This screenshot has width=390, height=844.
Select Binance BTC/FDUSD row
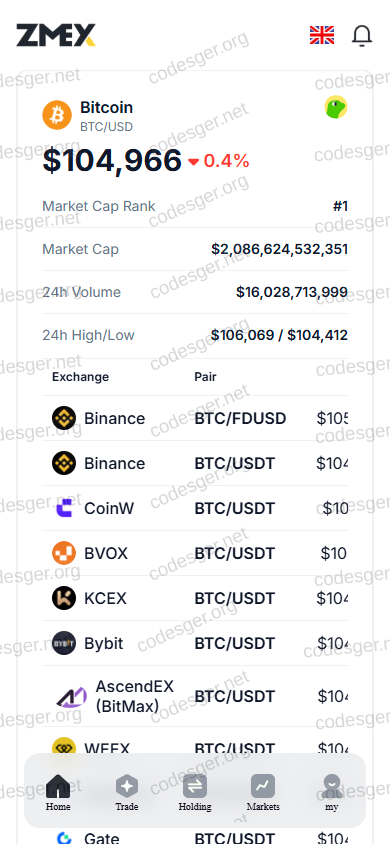(x=195, y=418)
